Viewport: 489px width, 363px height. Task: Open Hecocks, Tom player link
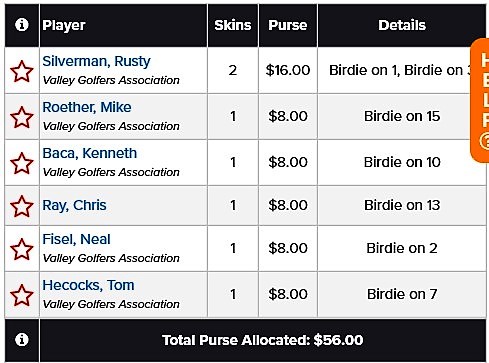[x=88, y=285]
